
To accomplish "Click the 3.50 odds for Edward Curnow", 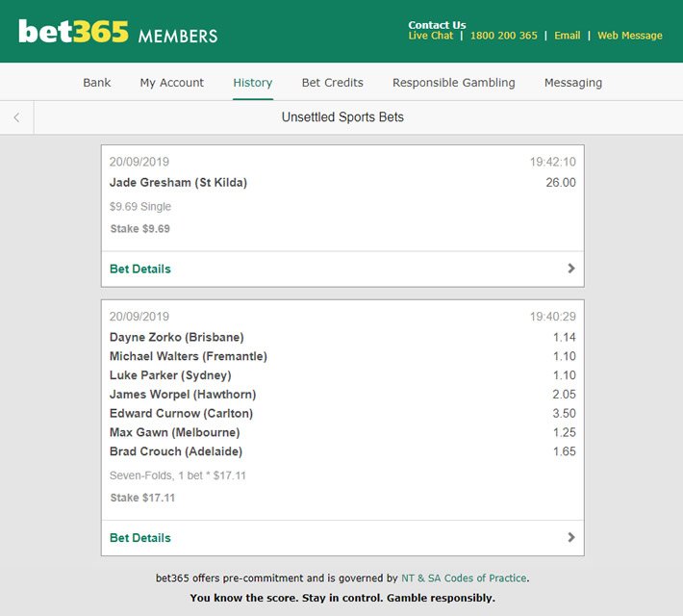I will (564, 413).
